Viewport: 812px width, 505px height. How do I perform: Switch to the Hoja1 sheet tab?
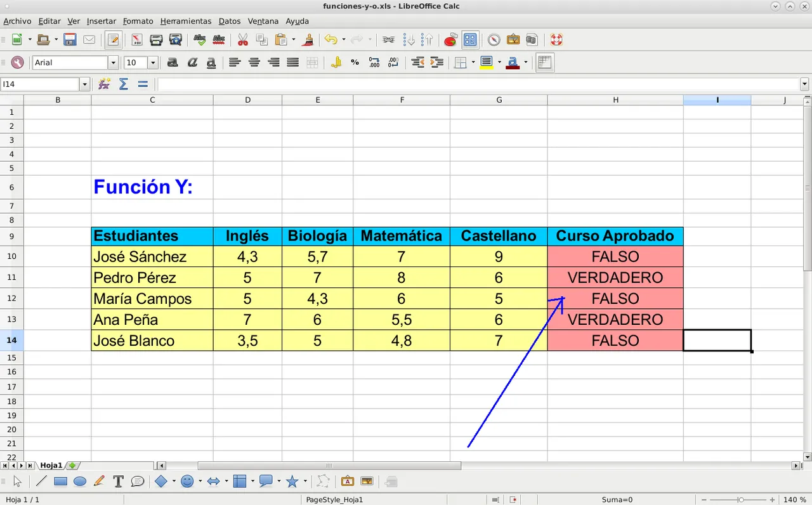click(x=51, y=465)
